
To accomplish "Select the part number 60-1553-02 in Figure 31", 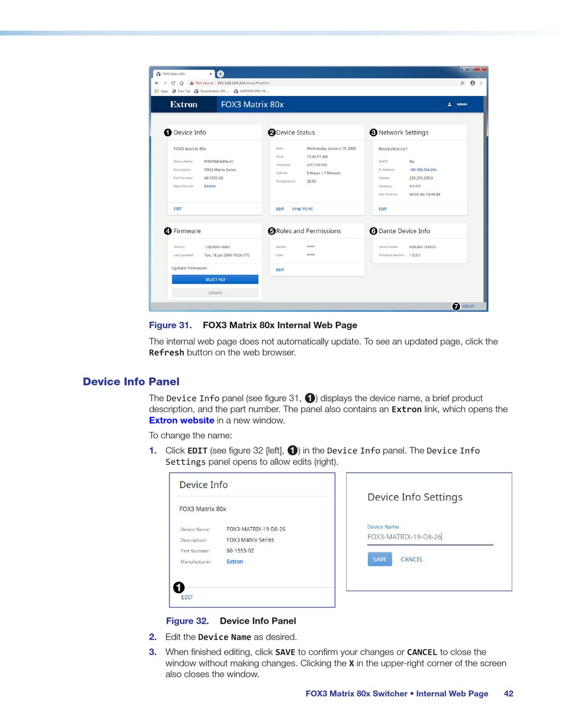I will [213, 178].
